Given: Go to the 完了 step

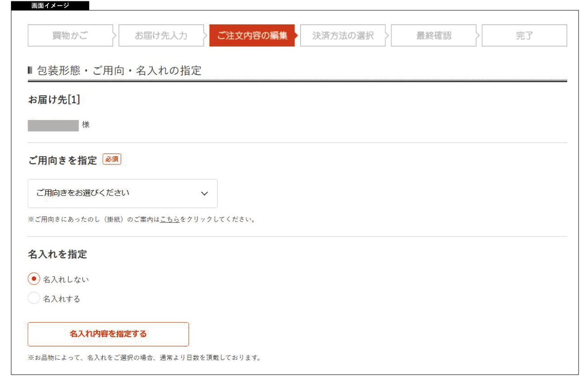Looking at the screenshot, I should (524, 36).
